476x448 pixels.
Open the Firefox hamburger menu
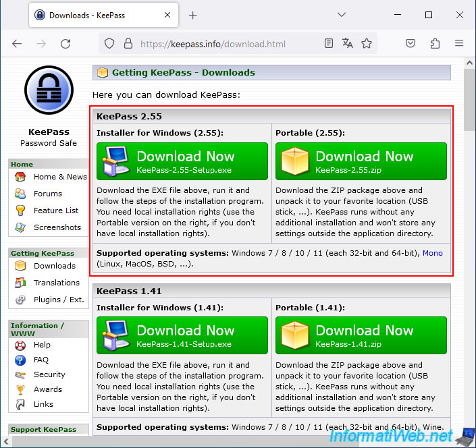[459, 43]
